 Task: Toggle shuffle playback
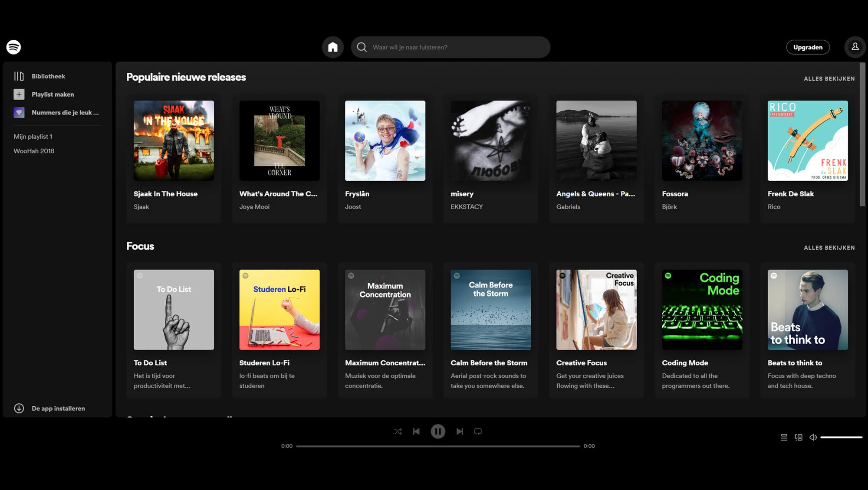pos(398,431)
